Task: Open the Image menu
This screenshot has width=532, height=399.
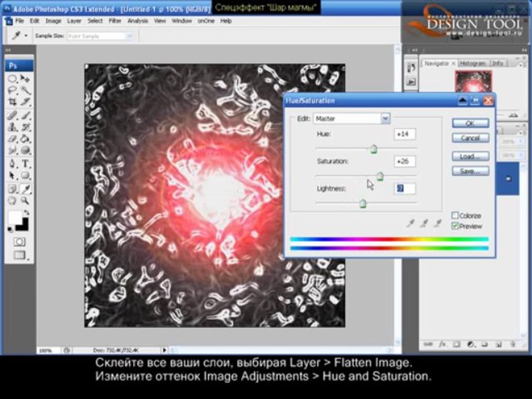Action: click(x=53, y=21)
